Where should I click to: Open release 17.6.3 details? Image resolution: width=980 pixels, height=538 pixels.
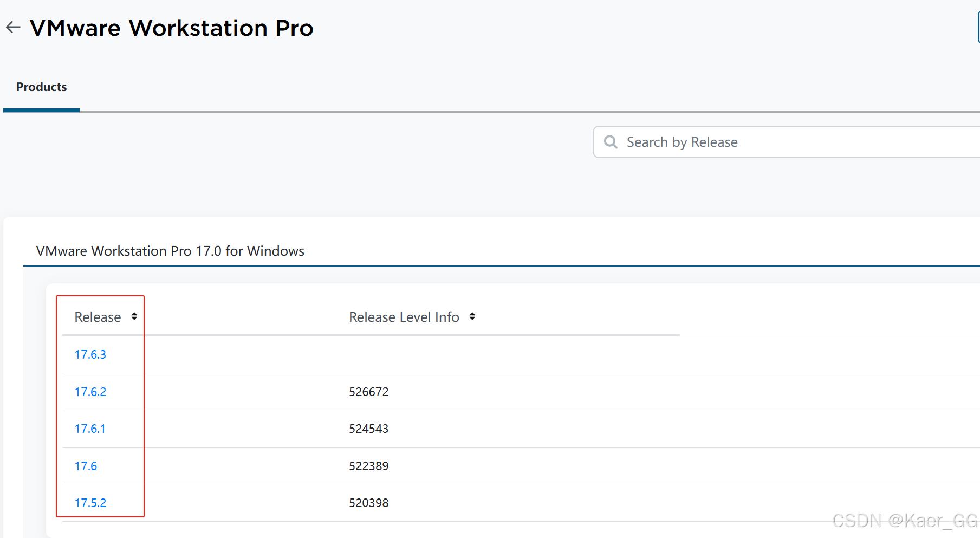(90, 354)
